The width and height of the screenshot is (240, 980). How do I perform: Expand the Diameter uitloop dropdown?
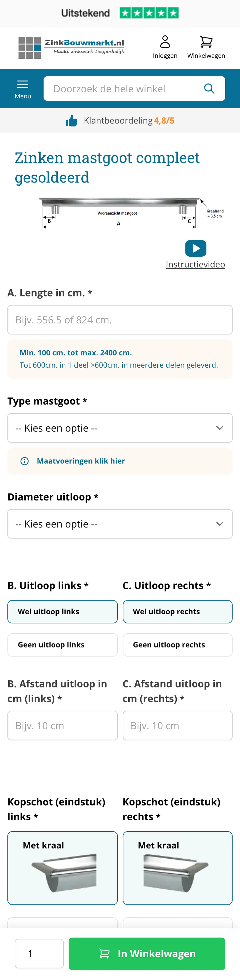(x=120, y=524)
